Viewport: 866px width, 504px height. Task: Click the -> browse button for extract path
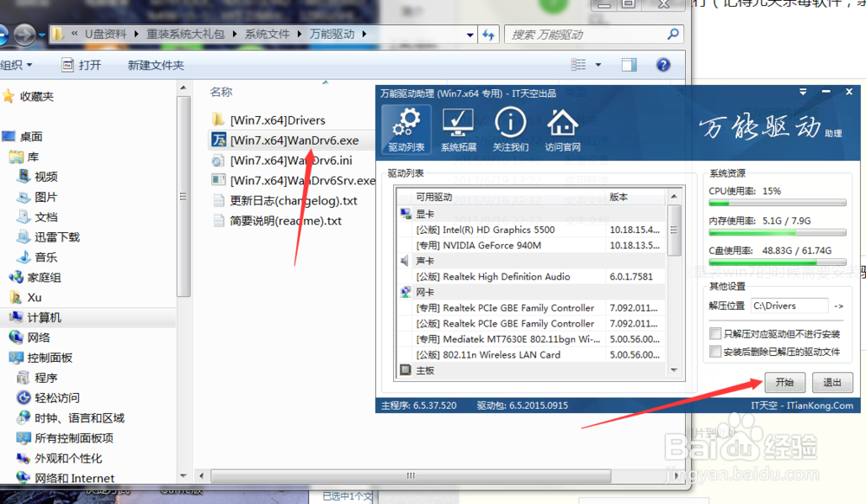pyautogui.click(x=838, y=306)
